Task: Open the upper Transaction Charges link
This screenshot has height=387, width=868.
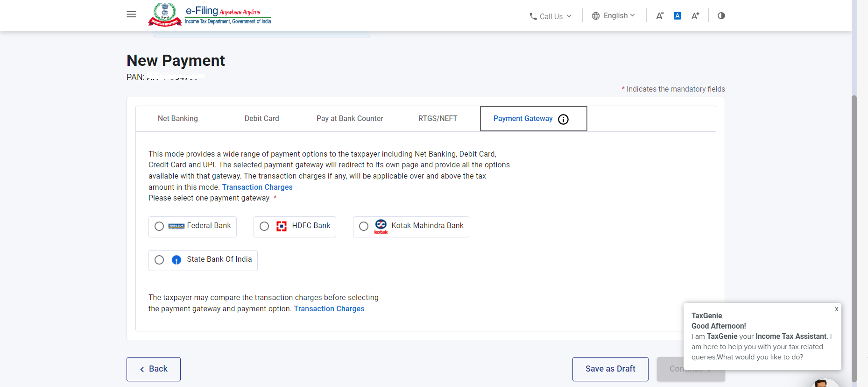Action: pos(257,187)
